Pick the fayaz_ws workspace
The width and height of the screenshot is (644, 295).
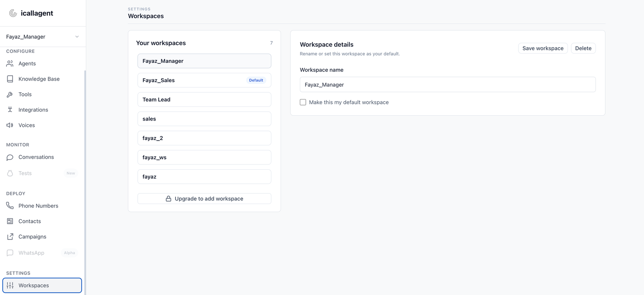pos(204,158)
